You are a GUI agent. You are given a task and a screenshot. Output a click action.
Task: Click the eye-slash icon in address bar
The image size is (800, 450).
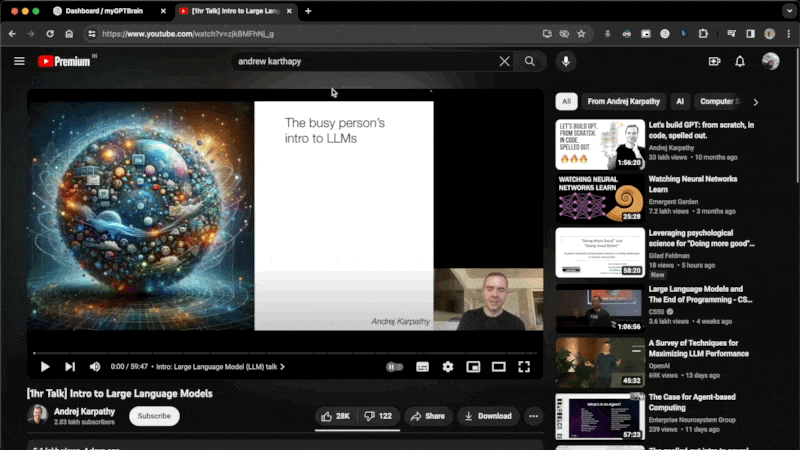564,34
